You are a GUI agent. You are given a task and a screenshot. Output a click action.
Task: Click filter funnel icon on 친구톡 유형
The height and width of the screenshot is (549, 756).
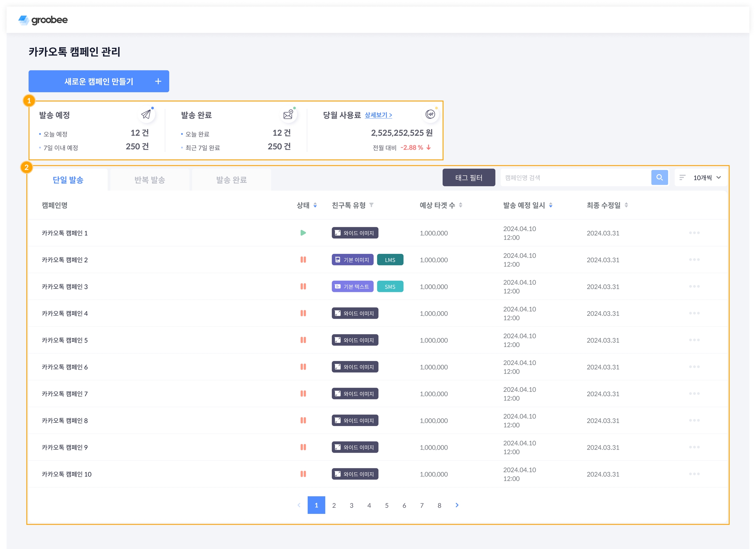click(371, 205)
